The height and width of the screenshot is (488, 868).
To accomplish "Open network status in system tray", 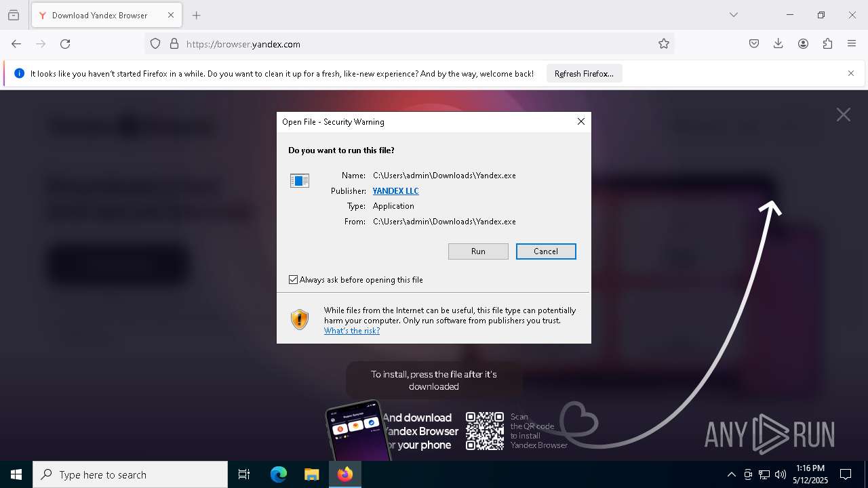I will 764,474.
